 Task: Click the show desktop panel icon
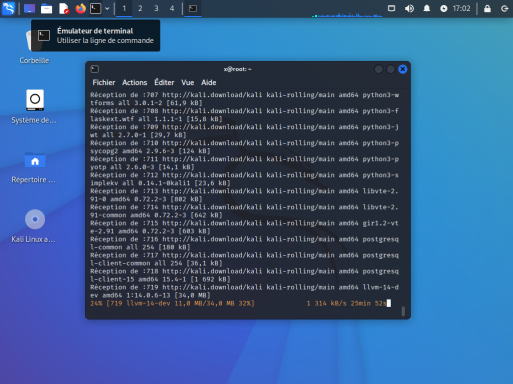(29, 8)
